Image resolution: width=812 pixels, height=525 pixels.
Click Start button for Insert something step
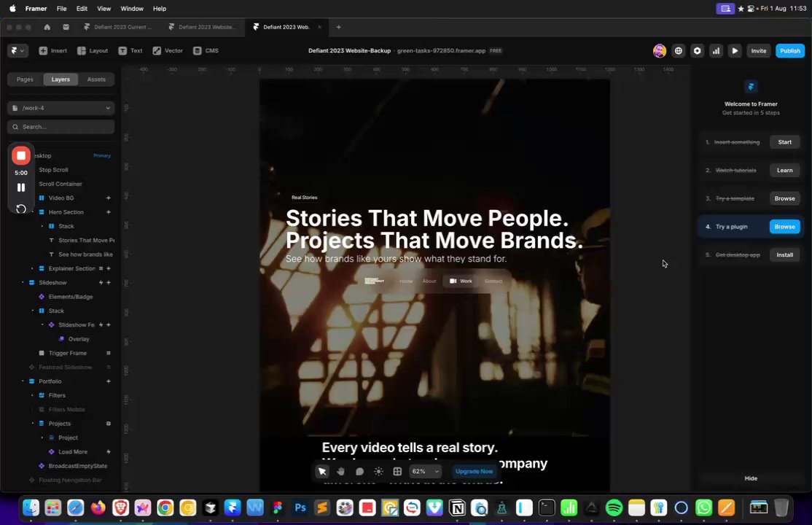(x=784, y=142)
